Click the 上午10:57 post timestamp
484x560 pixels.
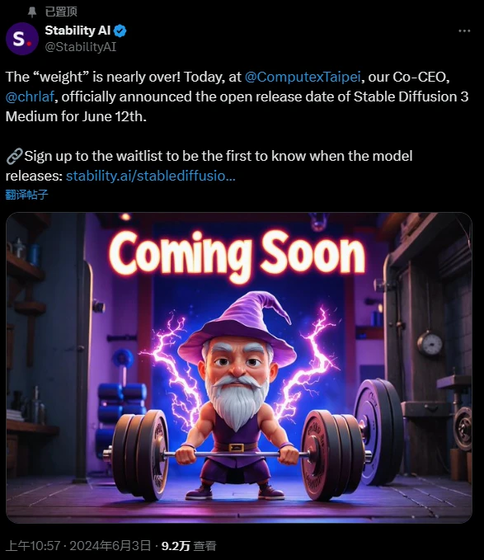click(x=33, y=546)
